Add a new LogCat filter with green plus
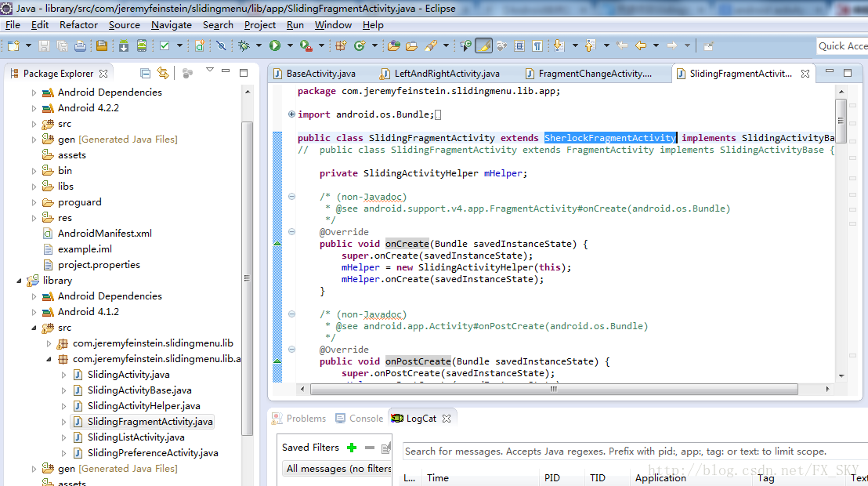 352,448
